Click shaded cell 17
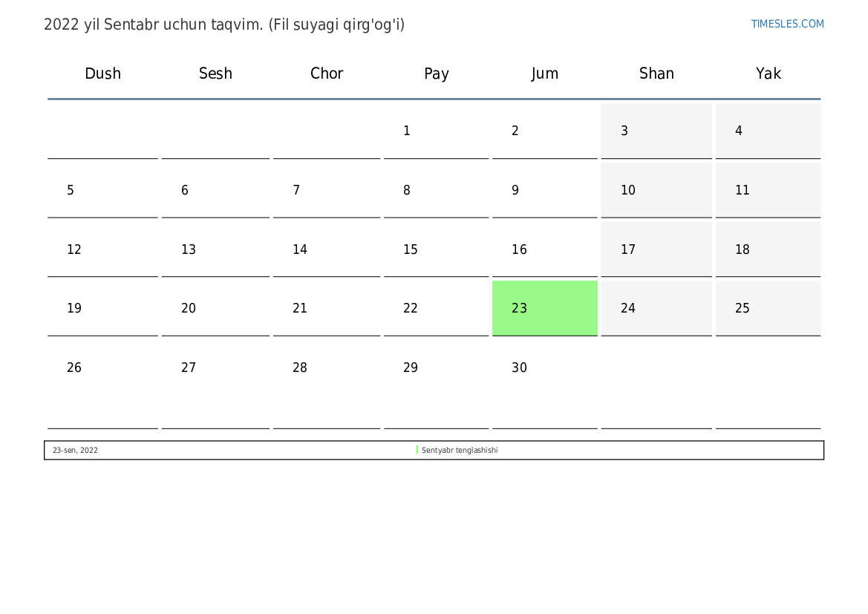Image resolution: width=868 pixels, height=614 pixels. (x=656, y=249)
